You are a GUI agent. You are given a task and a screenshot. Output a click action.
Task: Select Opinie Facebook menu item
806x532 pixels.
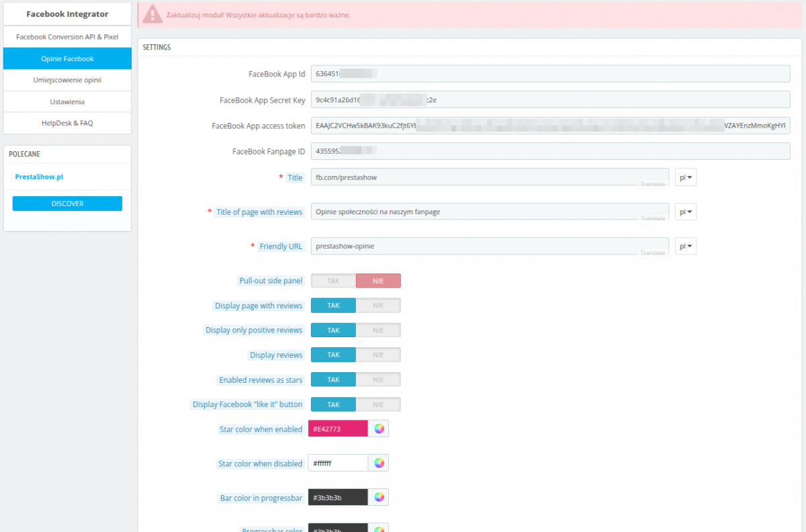(x=67, y=58)
